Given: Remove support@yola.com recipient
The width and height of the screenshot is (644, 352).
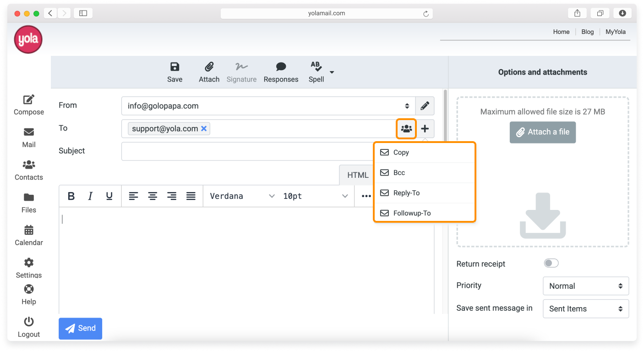Looking at the screenshot, I should 204,129.
